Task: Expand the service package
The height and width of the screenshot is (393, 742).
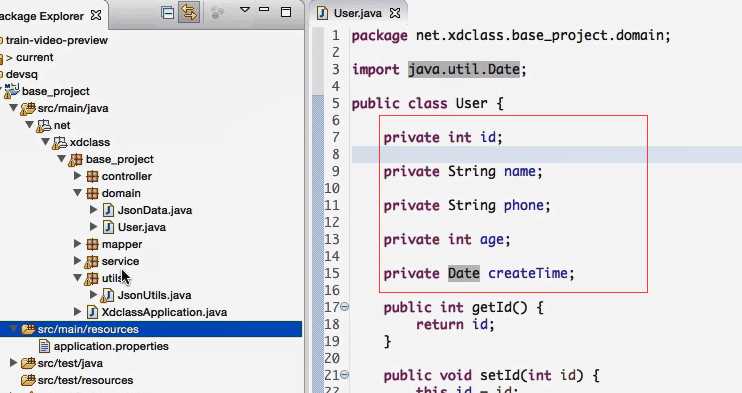Action: 78,261
